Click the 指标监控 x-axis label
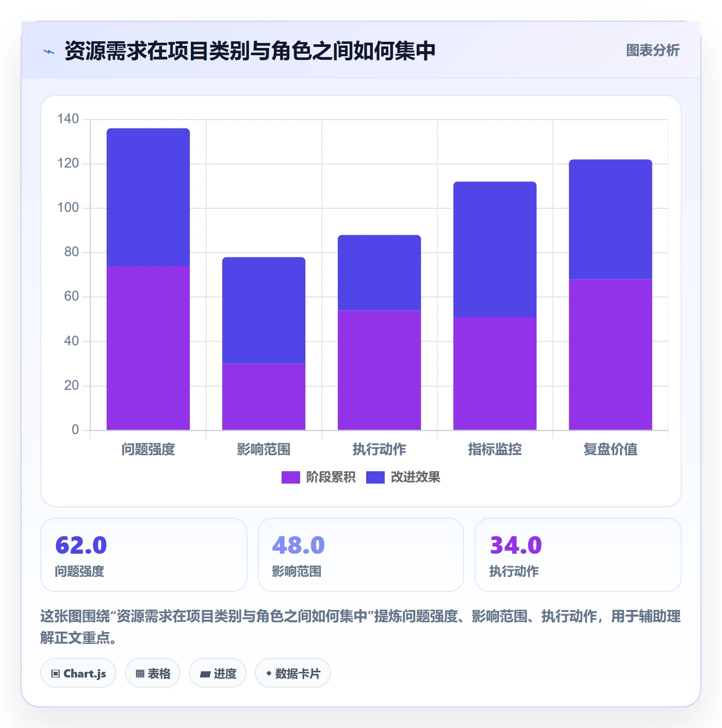The width and height of the screenshot is (722, 728). [495, 450]
